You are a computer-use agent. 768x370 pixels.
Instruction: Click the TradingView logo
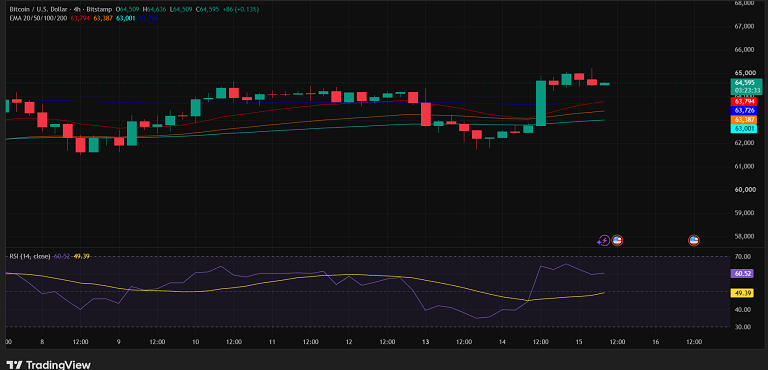(48, 365)
